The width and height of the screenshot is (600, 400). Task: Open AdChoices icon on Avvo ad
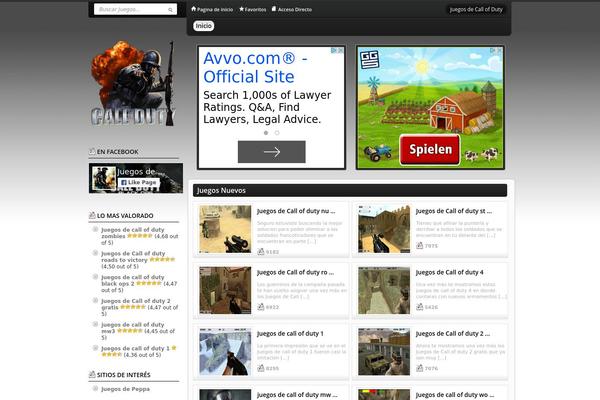point(334,50)
